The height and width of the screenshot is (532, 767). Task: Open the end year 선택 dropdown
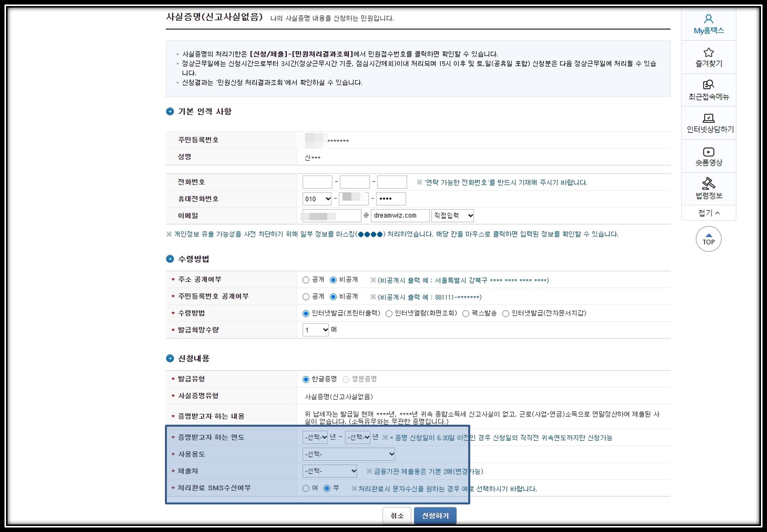click(x=358, y=437)
